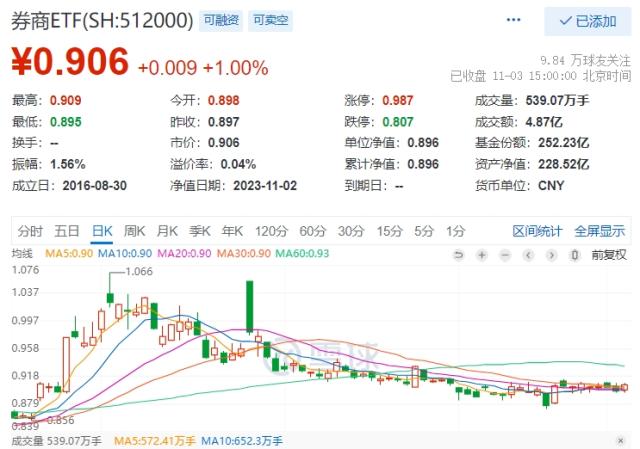The height and width of the screenshot is (449, 640).
Task: Click the 最高 value 0.909
Action: tap(66, 100)
